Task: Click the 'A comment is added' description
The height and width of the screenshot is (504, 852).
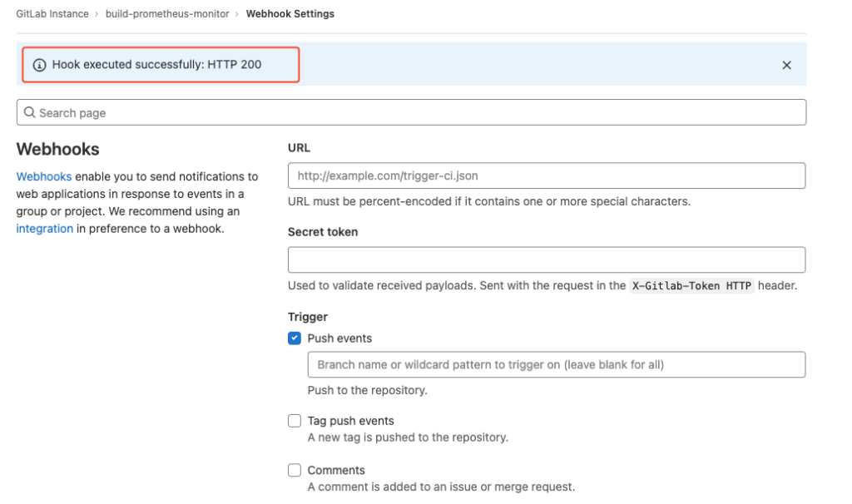Action: click(x=441, y=487)
